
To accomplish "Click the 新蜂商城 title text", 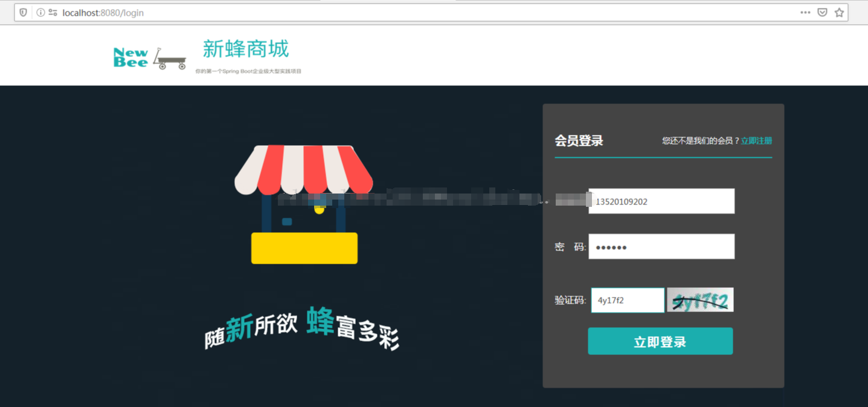I will tap(246, 48).
